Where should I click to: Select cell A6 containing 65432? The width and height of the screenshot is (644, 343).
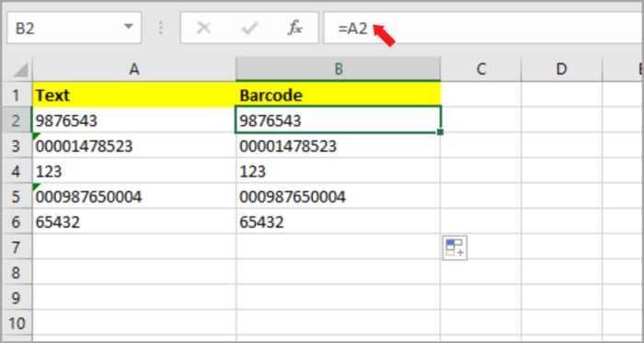(x=134, y=221)
